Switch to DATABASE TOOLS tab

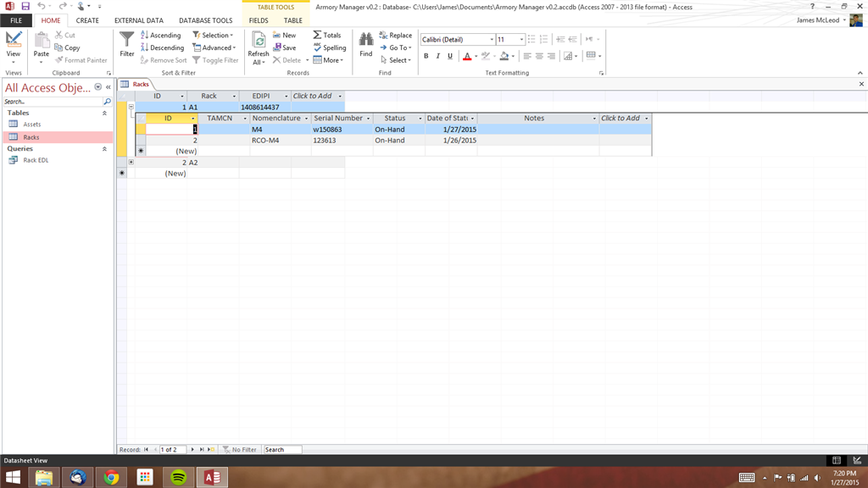click(205, 20)
